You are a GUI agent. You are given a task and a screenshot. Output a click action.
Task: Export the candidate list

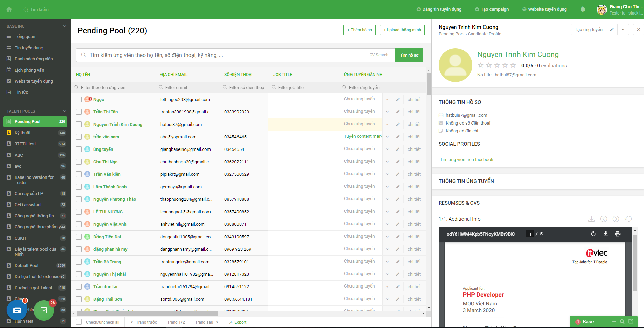pyautogui.click(x=238, y=322)
